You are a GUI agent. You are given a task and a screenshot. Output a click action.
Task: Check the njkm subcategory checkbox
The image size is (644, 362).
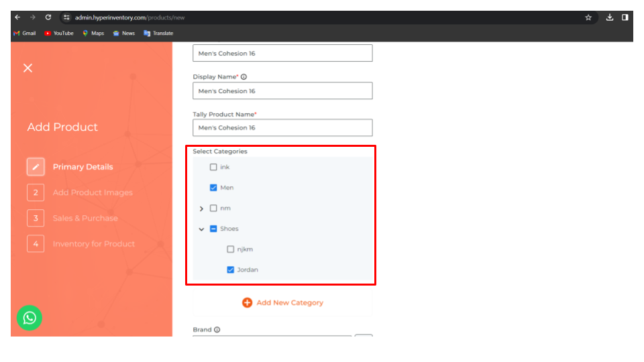230,249
